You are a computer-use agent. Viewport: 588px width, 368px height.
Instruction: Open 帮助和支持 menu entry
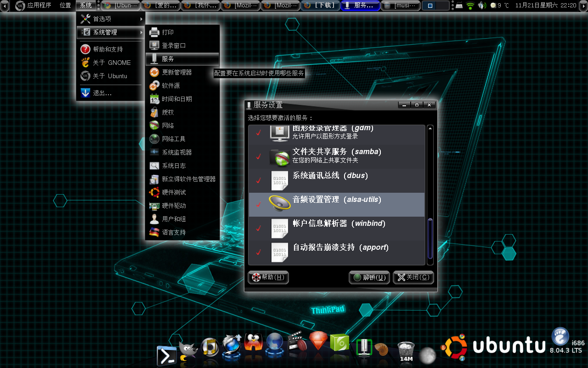[x=111, y=49]
